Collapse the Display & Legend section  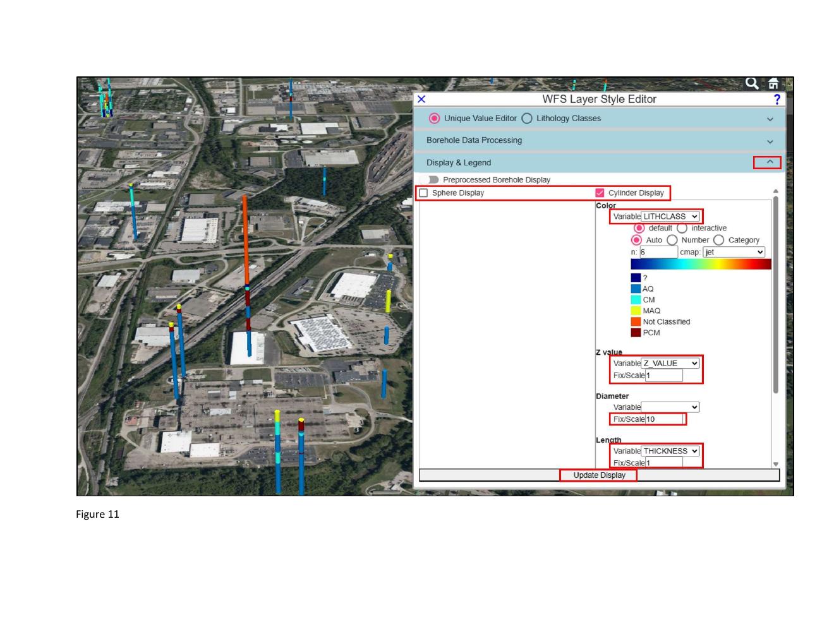pos(769,162)
